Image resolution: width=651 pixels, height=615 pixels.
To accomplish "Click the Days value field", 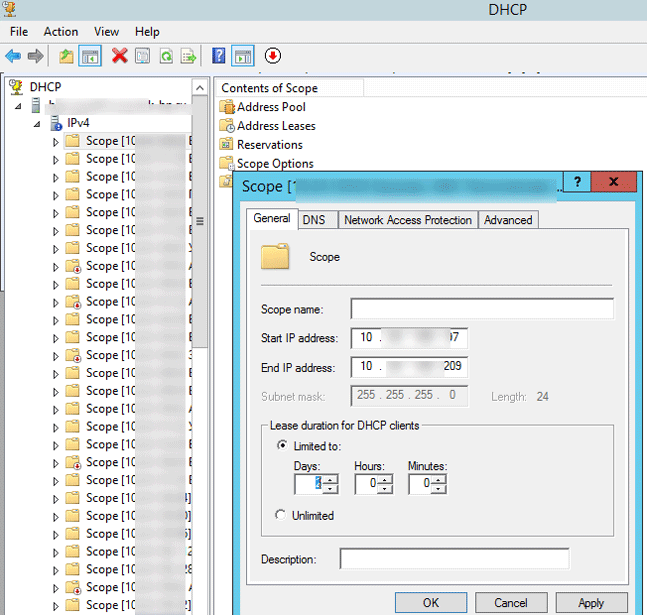I will 308,484.
